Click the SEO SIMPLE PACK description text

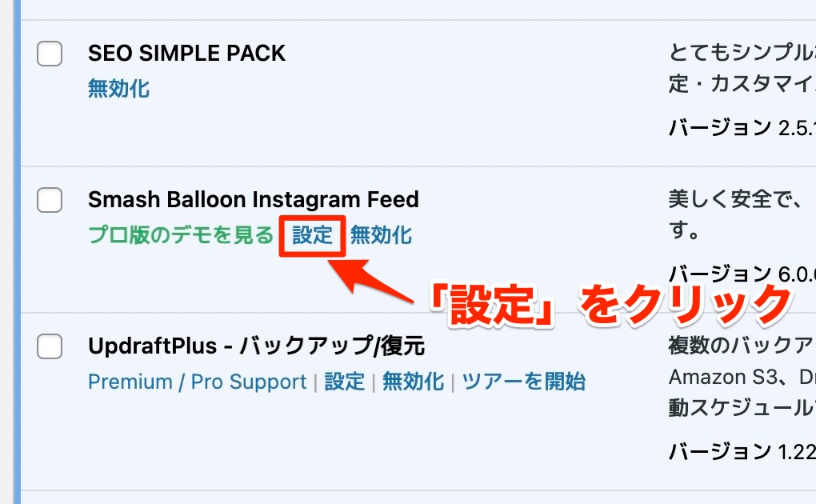742,68
